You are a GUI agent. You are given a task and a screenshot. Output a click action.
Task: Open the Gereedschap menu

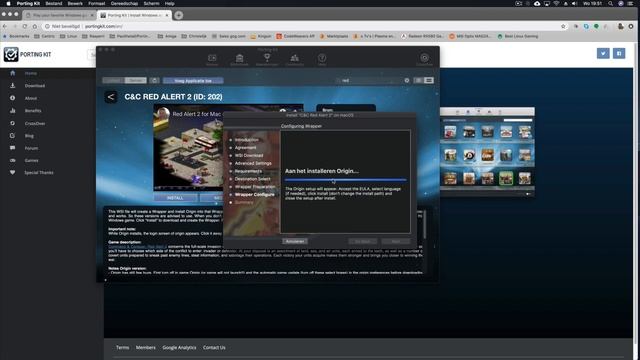(x=124, y=3)
